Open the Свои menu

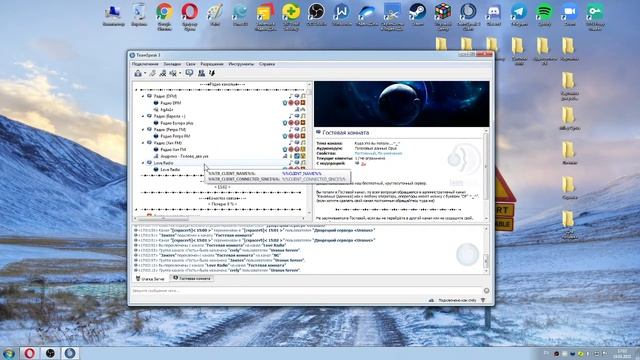coord(191,64)
